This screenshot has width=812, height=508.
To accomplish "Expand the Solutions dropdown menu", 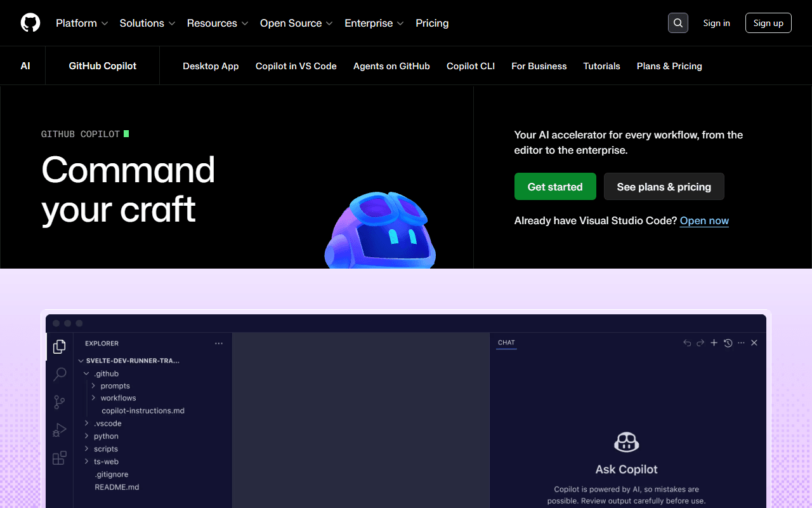I will click(147, 23).
